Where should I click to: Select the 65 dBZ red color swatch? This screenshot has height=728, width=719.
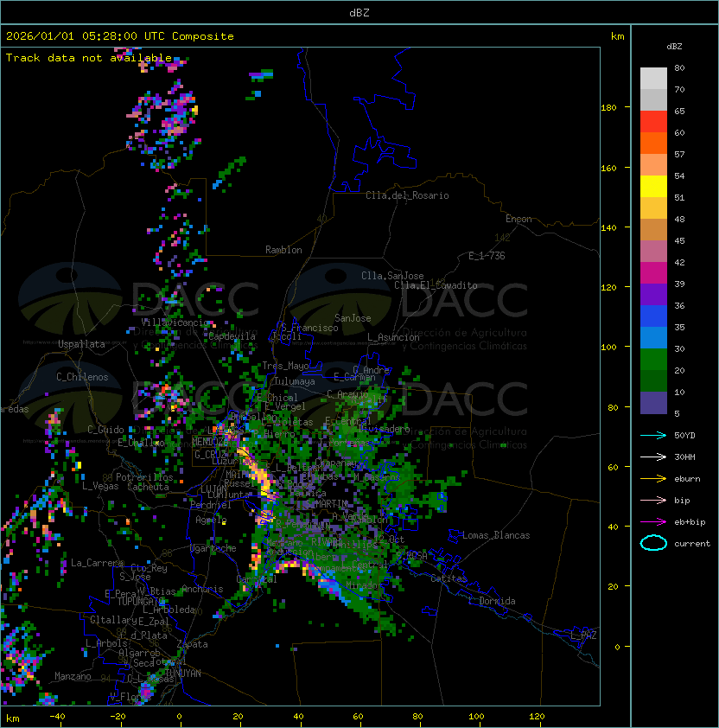[653, 122]
